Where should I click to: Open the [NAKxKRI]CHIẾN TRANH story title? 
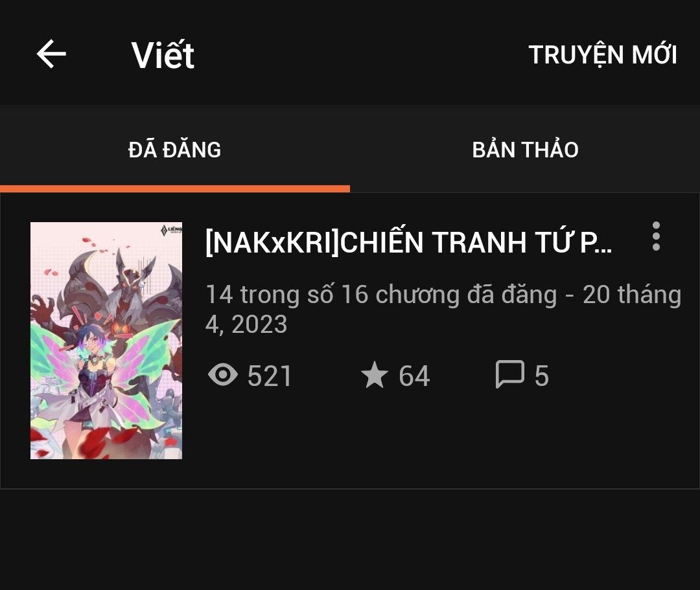coord(408,243)
